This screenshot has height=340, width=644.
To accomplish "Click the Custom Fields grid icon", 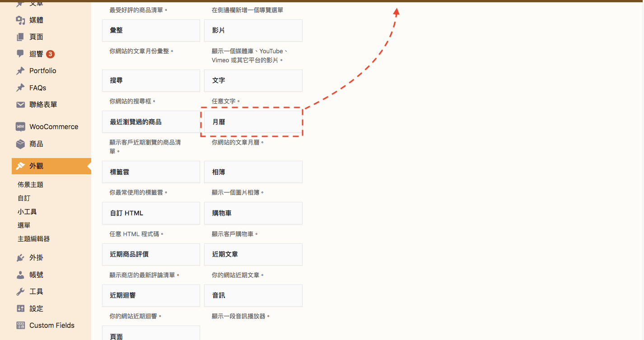I will click(20, 326).
